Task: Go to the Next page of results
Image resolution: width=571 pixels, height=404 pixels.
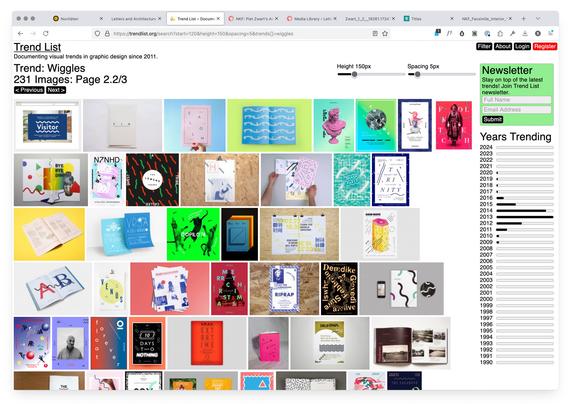Action: (56, 90)
